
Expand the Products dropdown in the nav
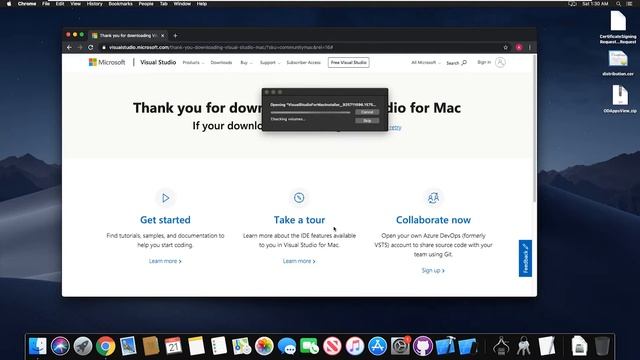pyautogui.click(x=193, y=62)
